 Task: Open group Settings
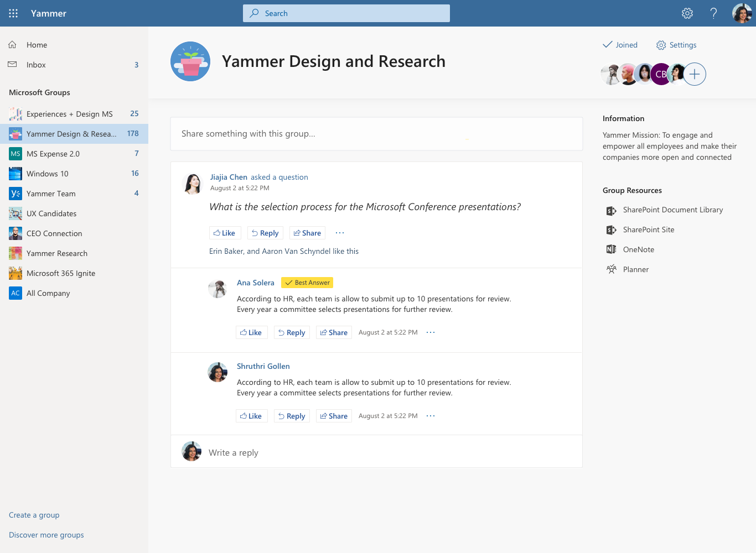click(676, 45)
